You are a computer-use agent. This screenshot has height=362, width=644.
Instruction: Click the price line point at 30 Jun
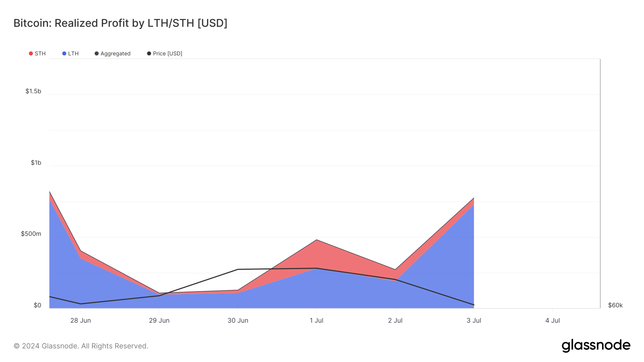click(x=238, y=269)
